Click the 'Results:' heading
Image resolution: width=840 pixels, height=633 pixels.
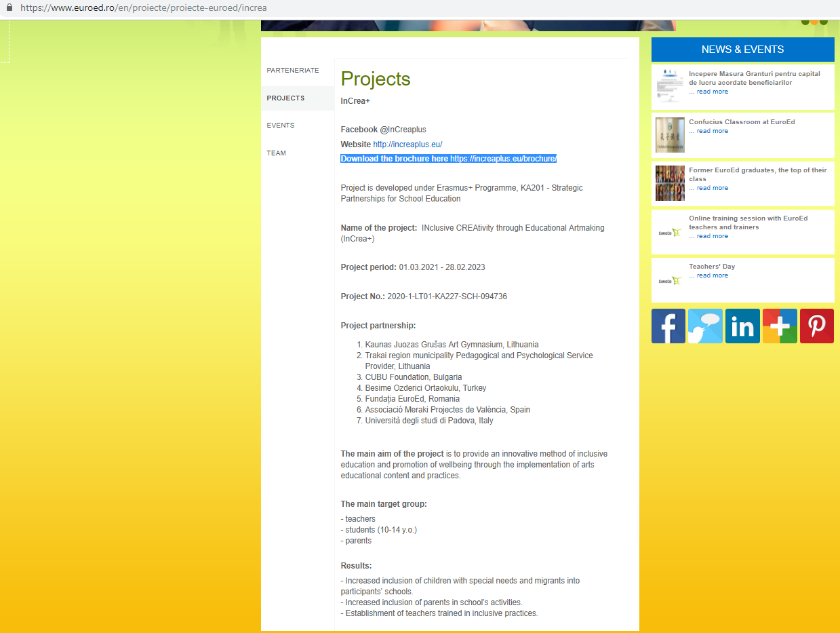pyautogui.click(x=357, y=566)
